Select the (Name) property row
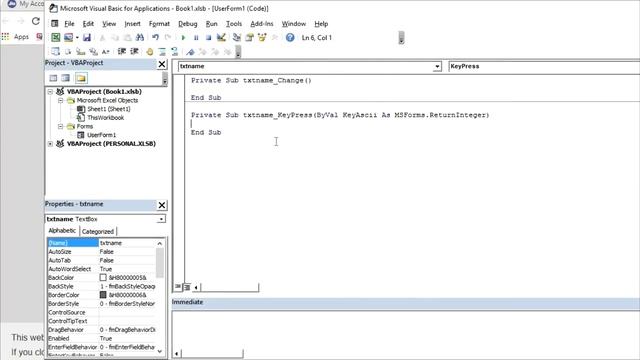The height and width of the screenshot is (360, 640). point(101,243)
